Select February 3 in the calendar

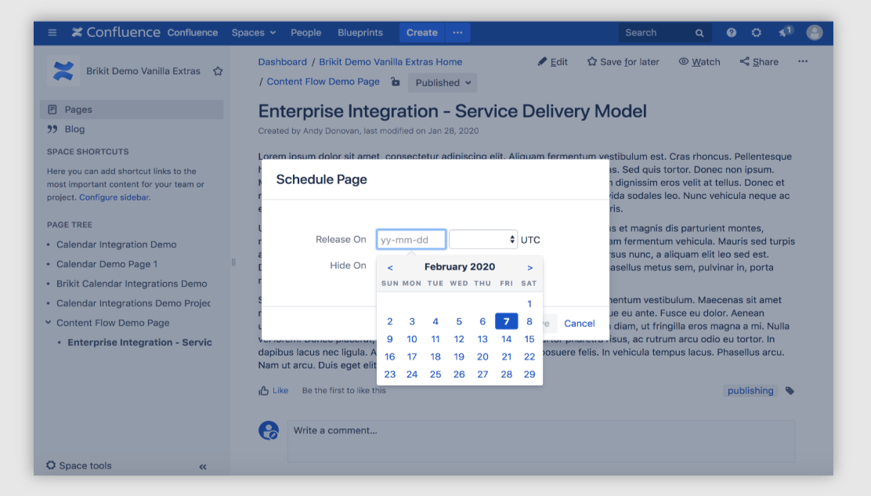coord(412,321)
